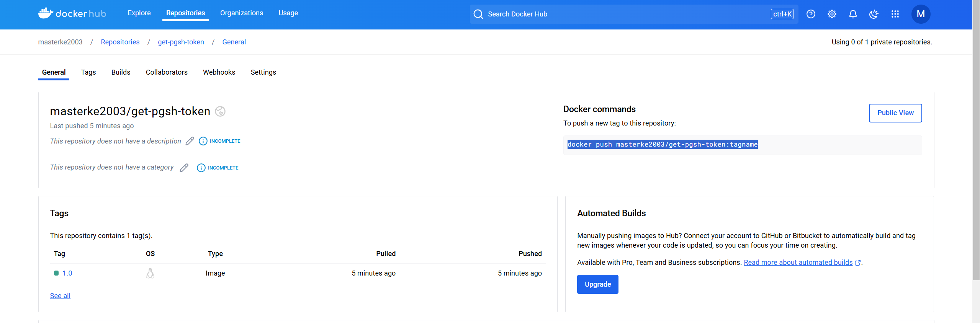Image resolution: width=980 pixels, height=323 pixels.
Task: Click the Public View button
Action: [895, 113]
